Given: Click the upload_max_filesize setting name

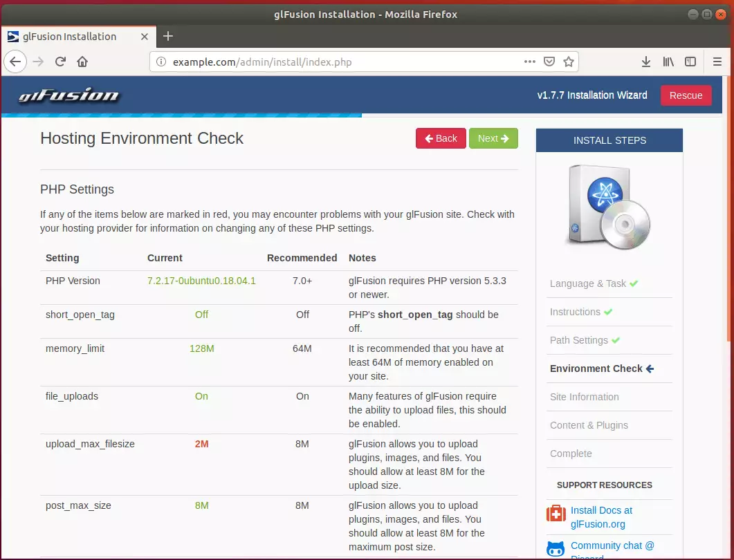Looking at the screenshot, I should (90, 444).
